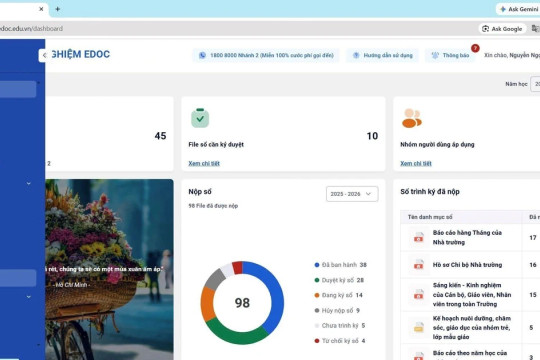This screenshot has height=360, width=540.
Task: Open Hướng dẫn sử dụng help guide
Action: coord(383,55)
